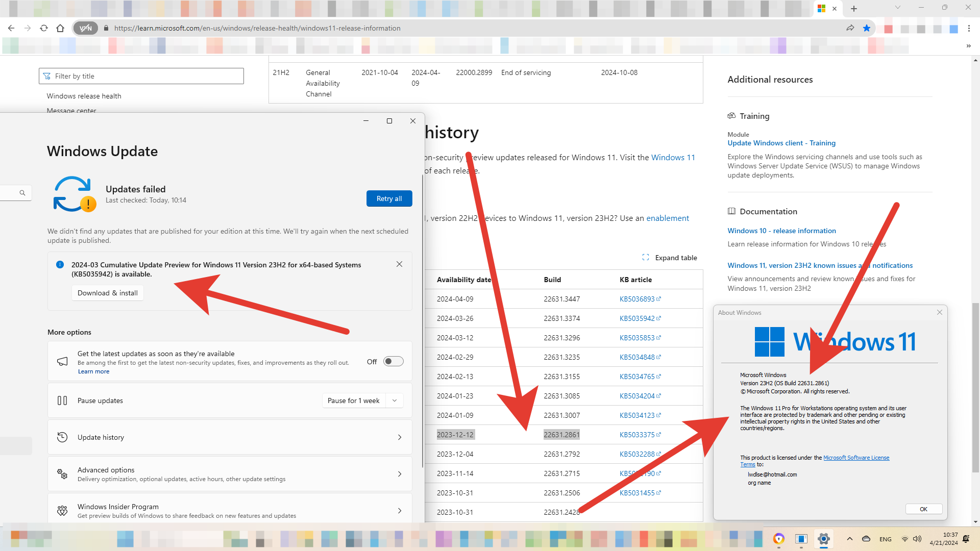Show hidden bookmarks overflow chevron
Image resolution: width=980 pixels, height=551 pixels.
point(969,46)
